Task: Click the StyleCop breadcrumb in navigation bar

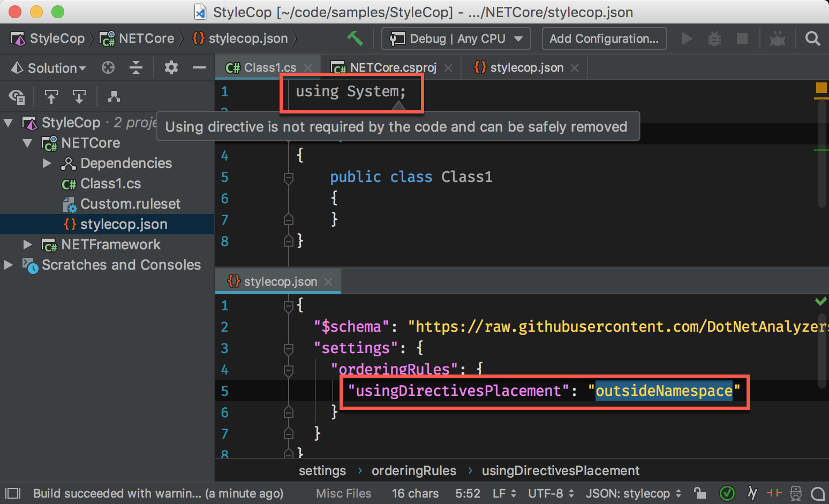Action: point(48,39)
